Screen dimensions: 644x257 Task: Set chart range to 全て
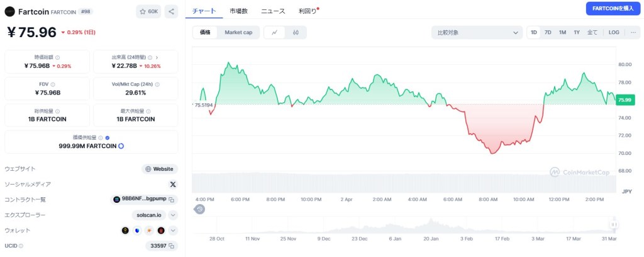(x=592, y=33)
